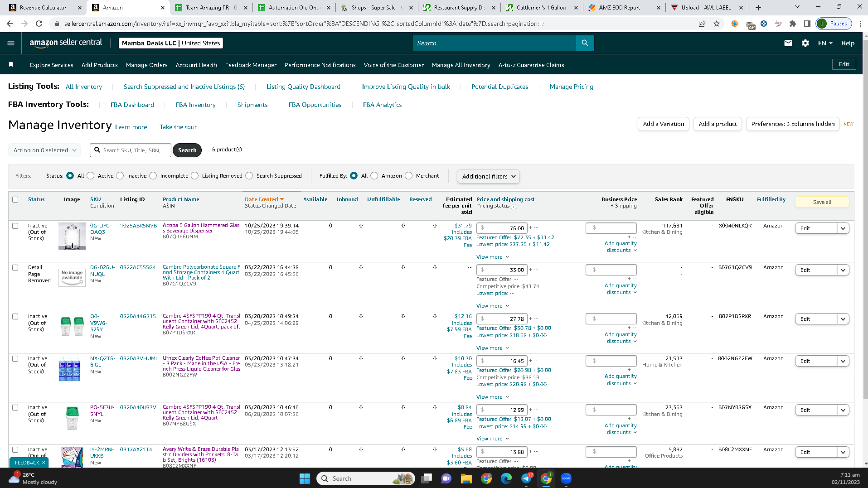Click the Windows taskbar Search box

click(x=365, y=478)
